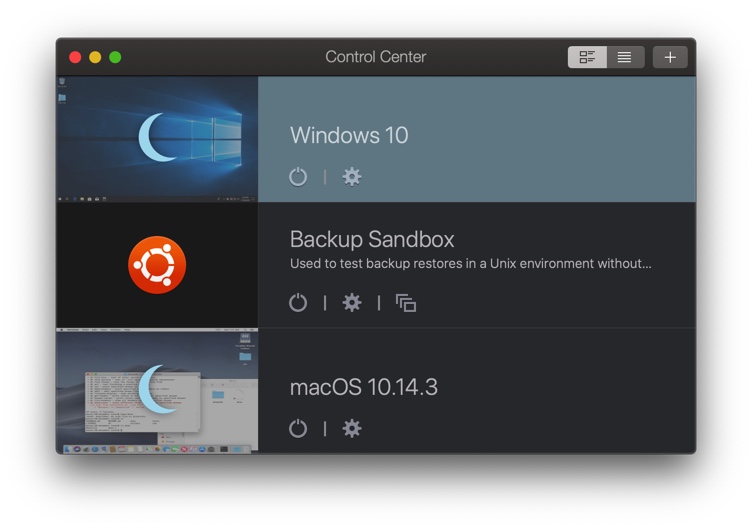This screenshot has width=752, height=528.
Task: Click the Backup Sandbox description text
Action: 470,264
